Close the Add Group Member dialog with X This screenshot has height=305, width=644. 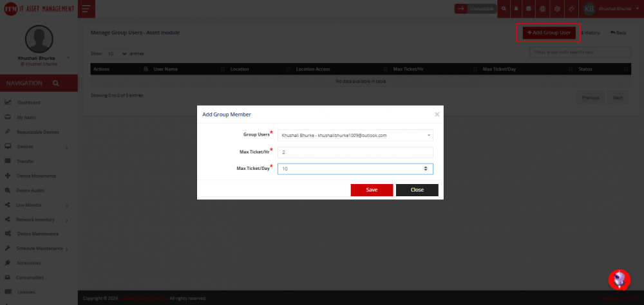[x=437, y=115]
